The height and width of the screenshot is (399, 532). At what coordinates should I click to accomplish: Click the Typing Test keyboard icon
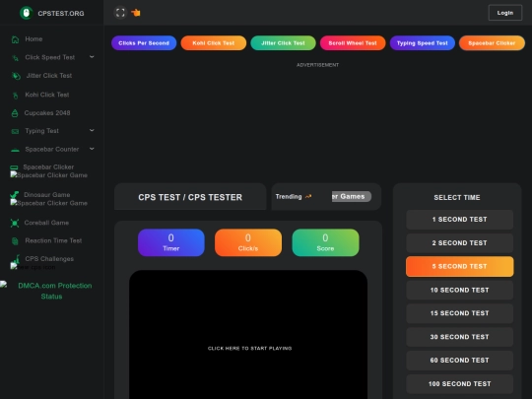[x=15, y=131]
